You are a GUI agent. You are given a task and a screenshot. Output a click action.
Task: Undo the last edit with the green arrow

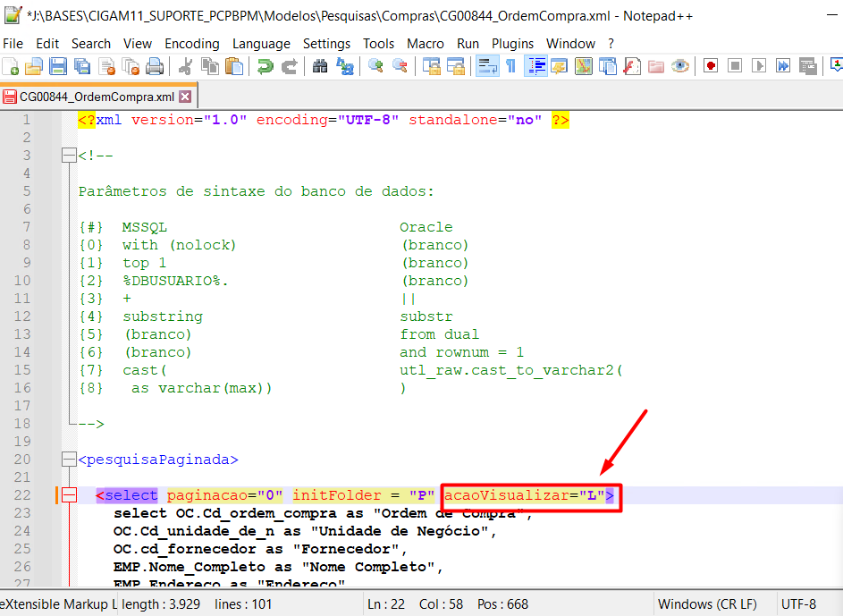pos(265,66)
